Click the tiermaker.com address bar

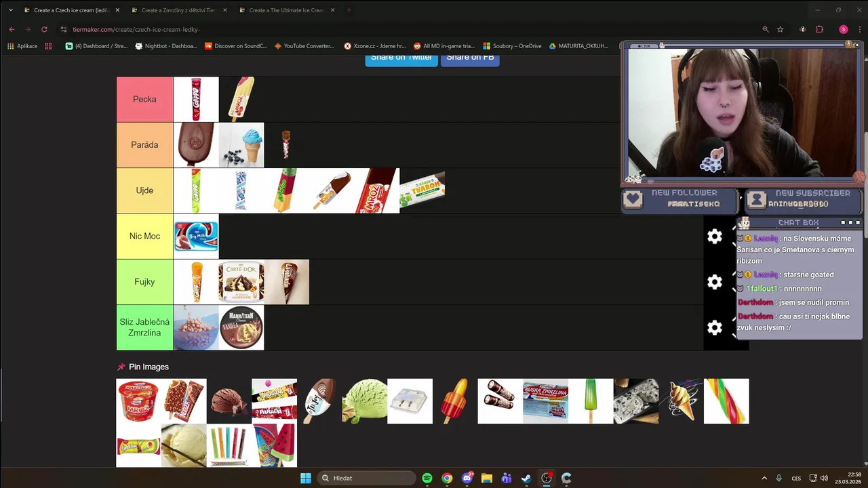click(407, 29)
